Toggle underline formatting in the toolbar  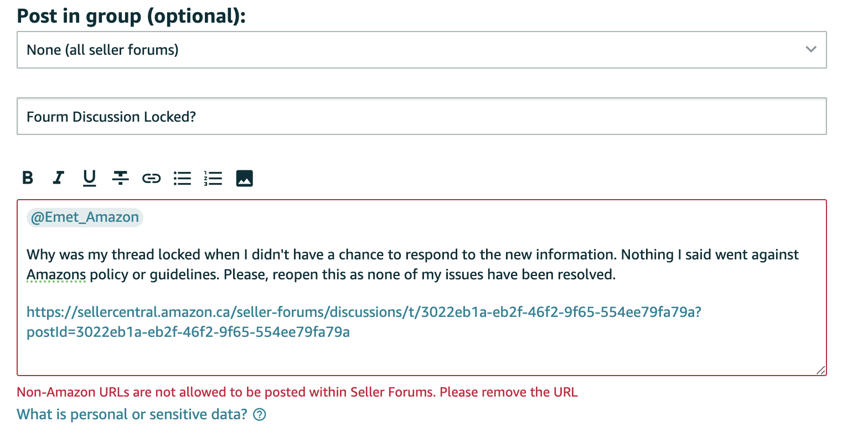pyautogui.click(x=89, y=178)
